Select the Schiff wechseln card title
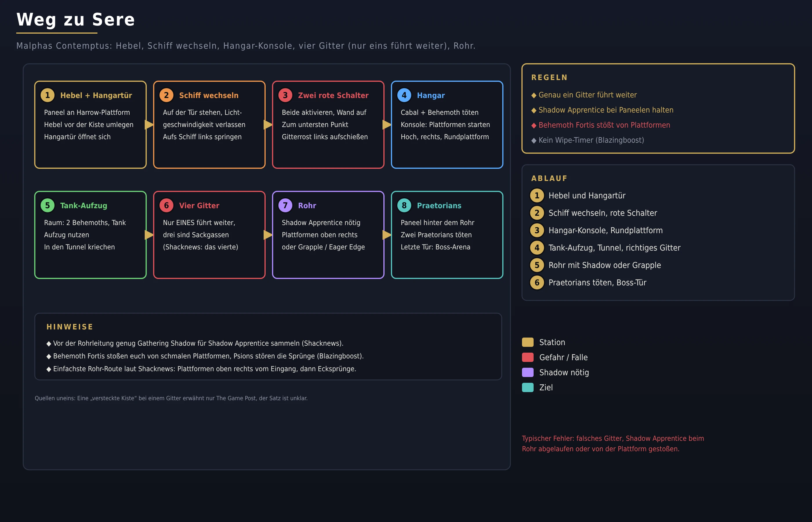The image size is (812, 522). point(209,96)
